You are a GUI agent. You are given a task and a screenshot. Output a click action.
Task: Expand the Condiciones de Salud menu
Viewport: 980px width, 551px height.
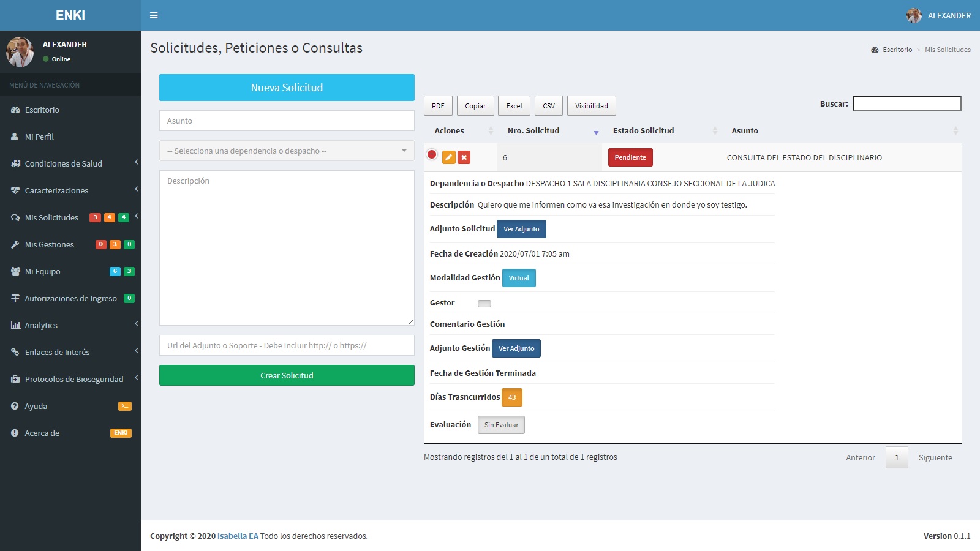pos(64,164)
